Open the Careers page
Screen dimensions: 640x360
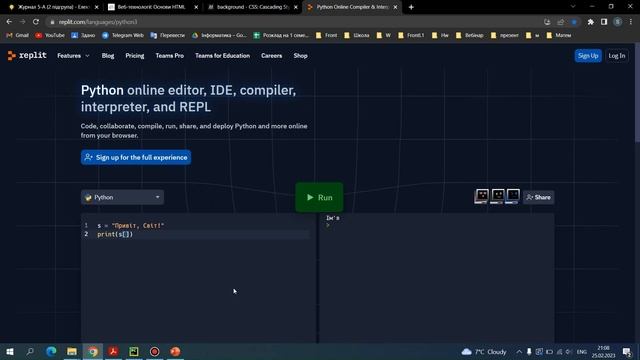point(271,56)
